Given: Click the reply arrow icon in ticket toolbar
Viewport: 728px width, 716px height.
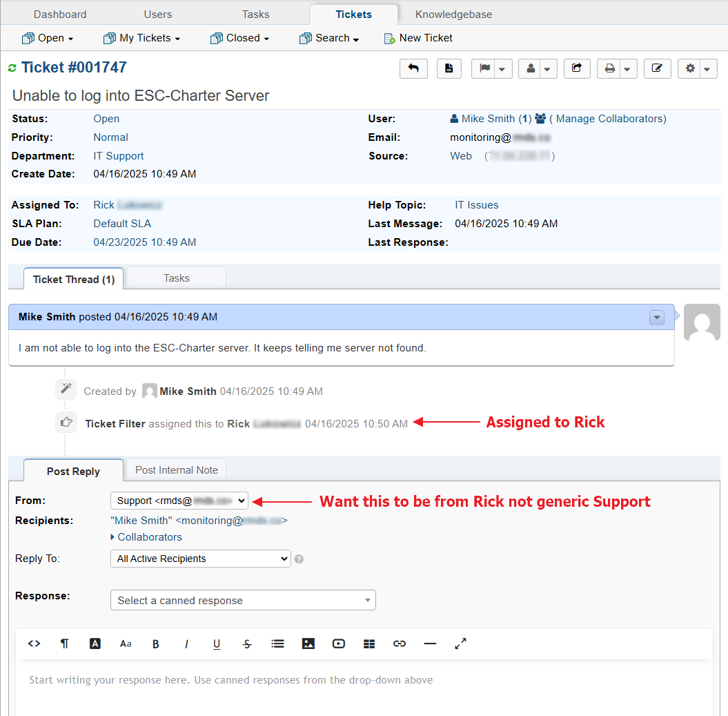Looking at the screenshot, I should tap(413, 68).
